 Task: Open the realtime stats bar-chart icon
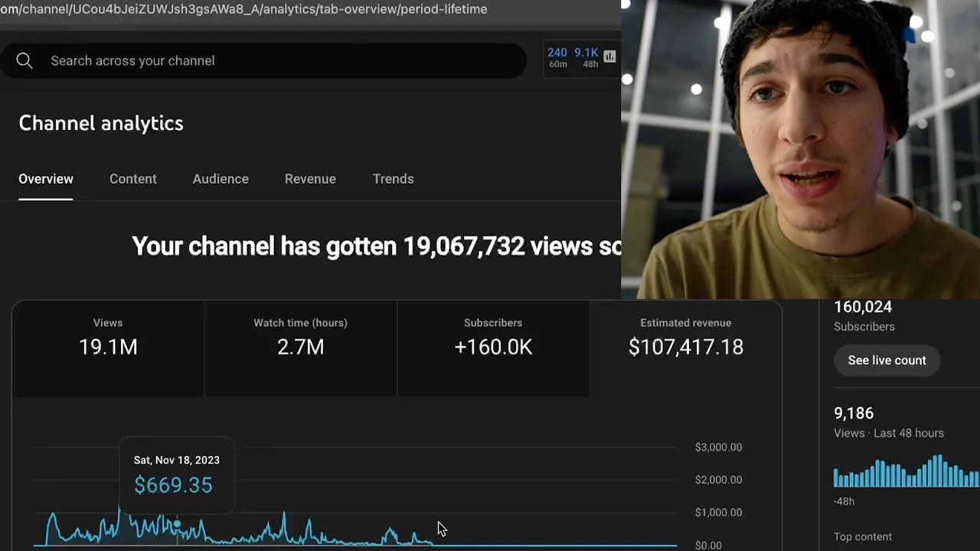coord(609,57)
